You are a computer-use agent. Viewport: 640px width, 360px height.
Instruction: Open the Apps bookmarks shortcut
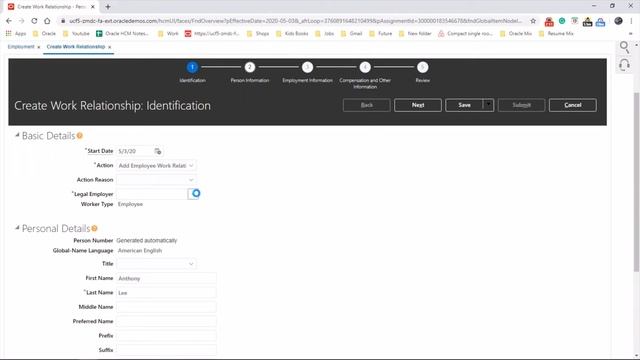click(x=16, y=33)
